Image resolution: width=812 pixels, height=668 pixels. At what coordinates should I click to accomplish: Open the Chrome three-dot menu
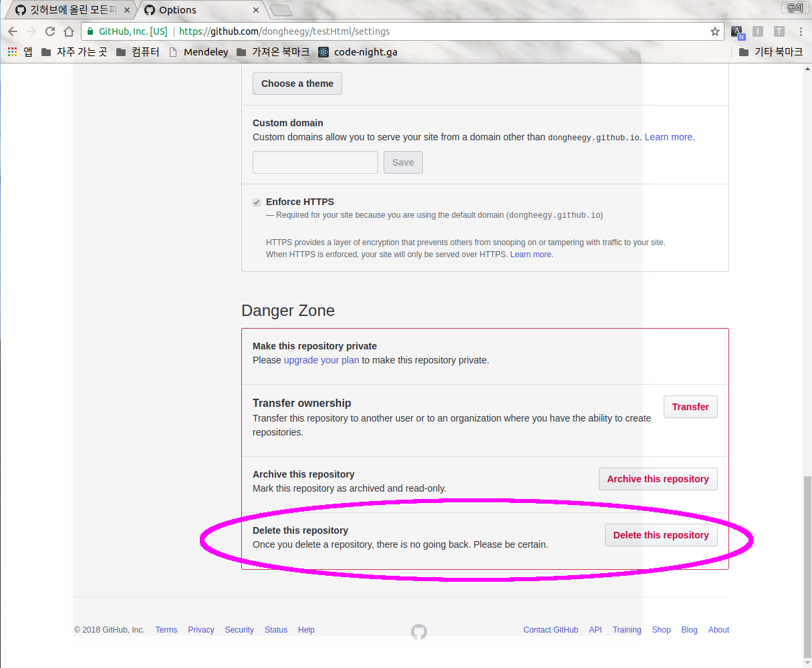(800, 31)
